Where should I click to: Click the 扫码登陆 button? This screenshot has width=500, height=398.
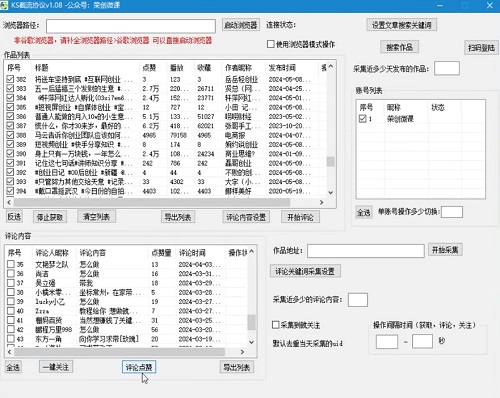point(481,48)
